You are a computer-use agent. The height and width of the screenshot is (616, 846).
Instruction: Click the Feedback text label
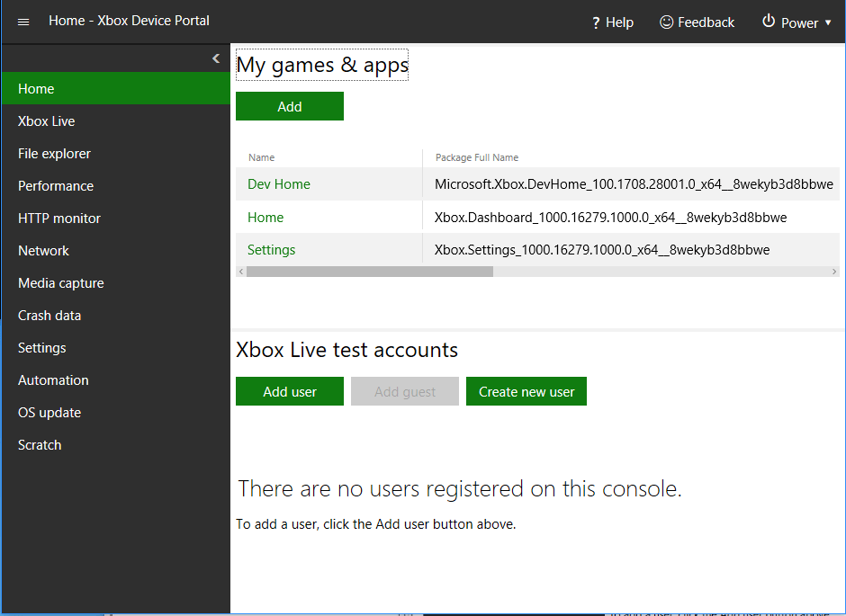pyautogui.click(x=706, y=22)
